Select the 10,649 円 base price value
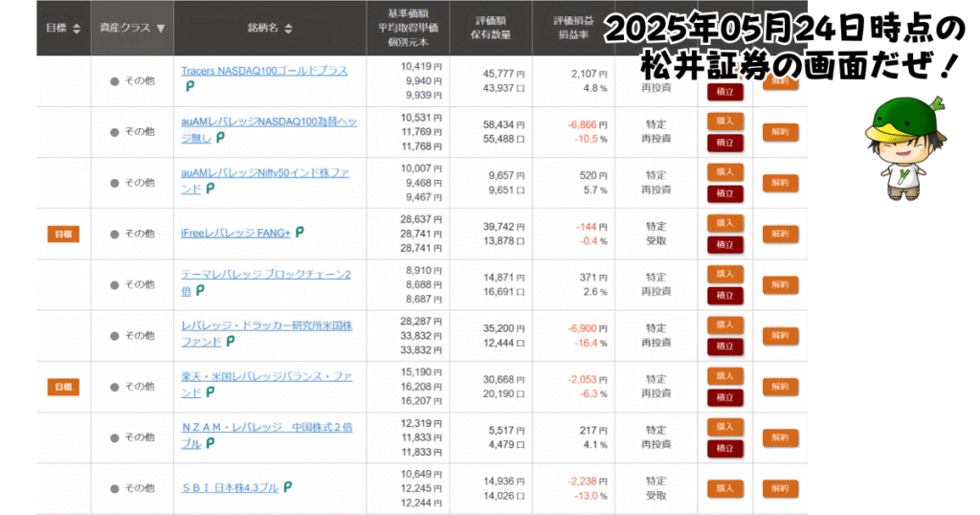This screenshot has width=980, height=515. [x=421, y=474]
